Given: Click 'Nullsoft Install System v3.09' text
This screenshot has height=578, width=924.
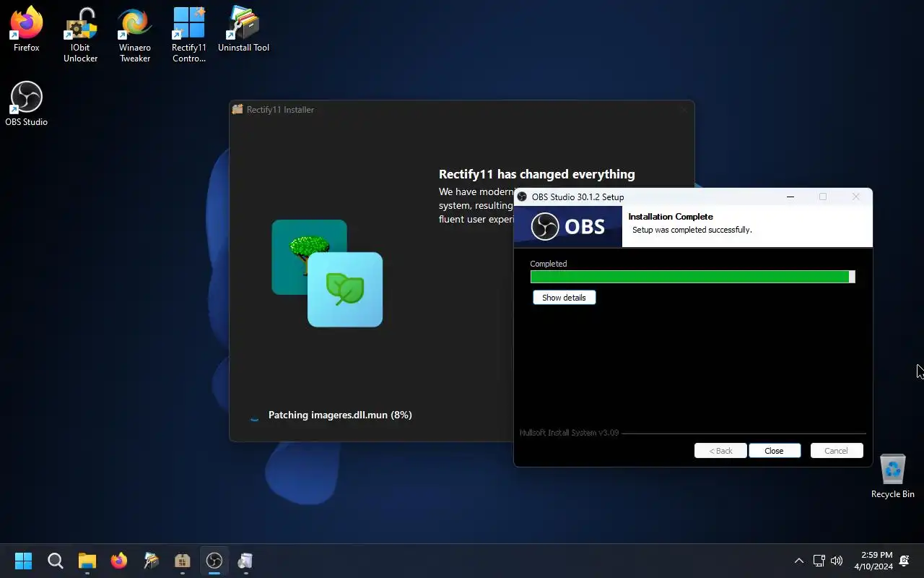Looking at the screenshot, I should [570, 433].
